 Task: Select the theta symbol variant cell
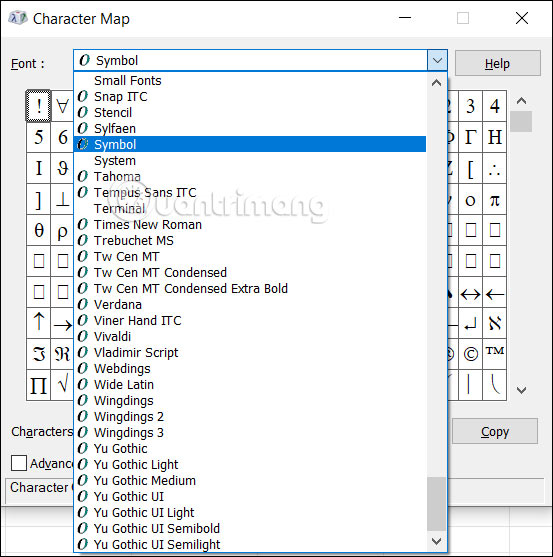[63, 168]
